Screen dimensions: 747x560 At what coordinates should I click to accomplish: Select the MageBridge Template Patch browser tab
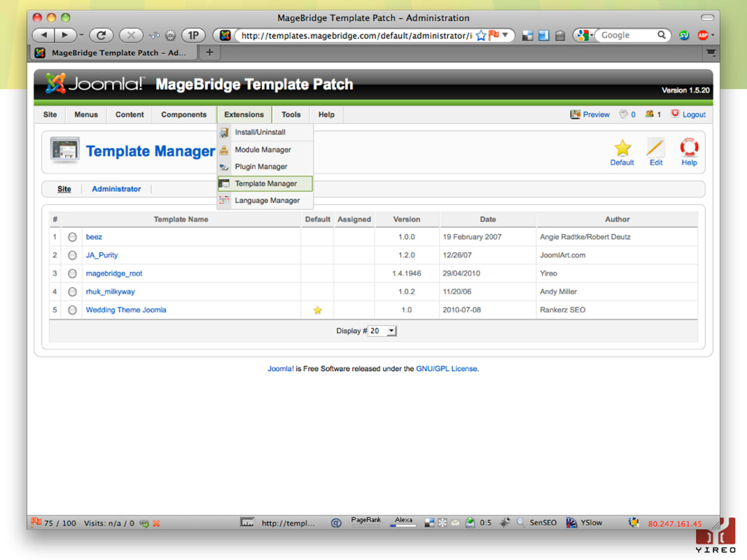[114, 53]
